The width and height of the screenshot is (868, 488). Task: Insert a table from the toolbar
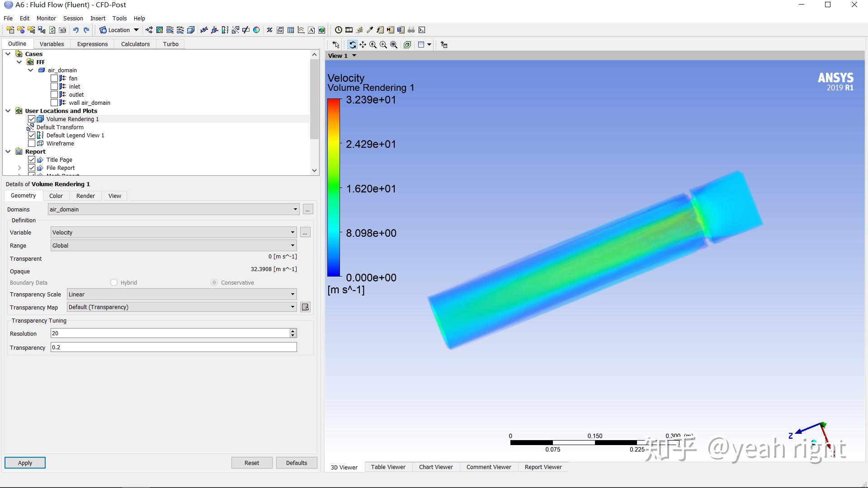(291, 30)
